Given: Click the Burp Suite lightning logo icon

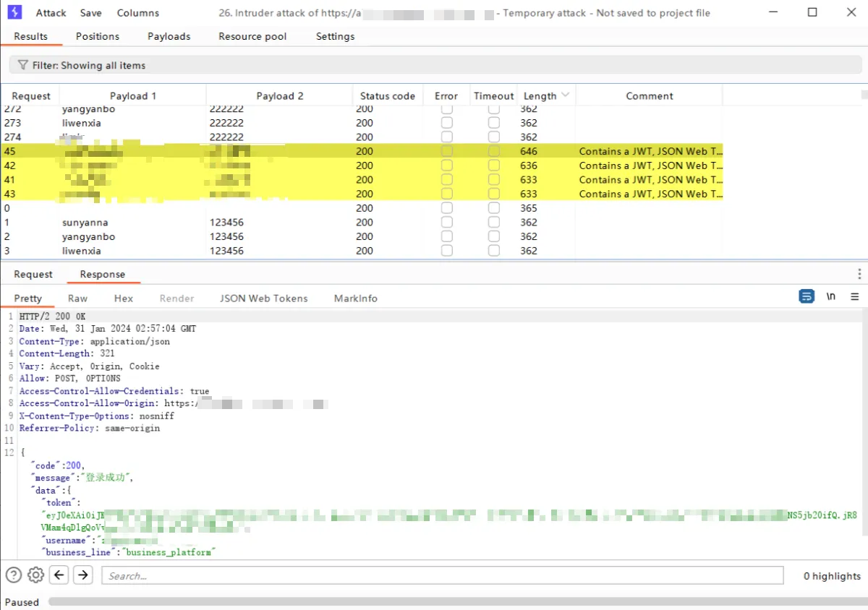Looking at the screenshot, I should pyautogui.click(x=14, y=12).
